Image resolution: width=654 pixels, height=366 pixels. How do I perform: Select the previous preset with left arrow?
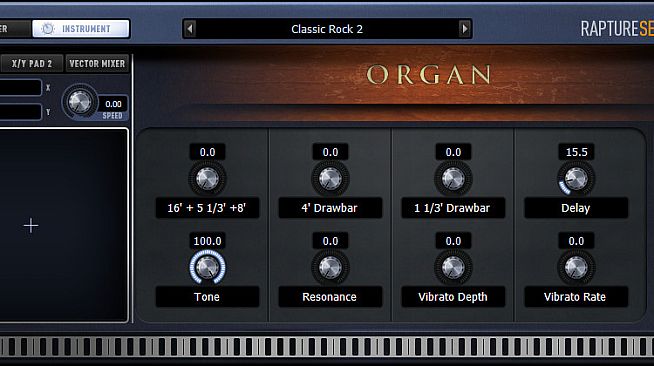190,29
